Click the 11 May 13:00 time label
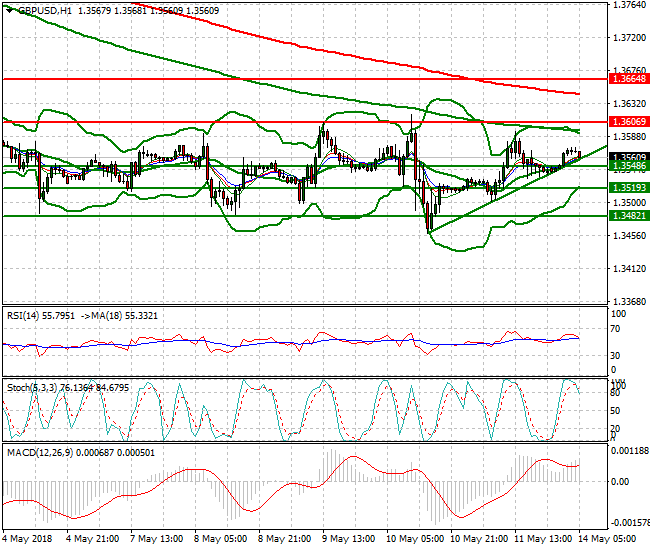The height and width of the screenshot is (550, 650). [543, 539]
